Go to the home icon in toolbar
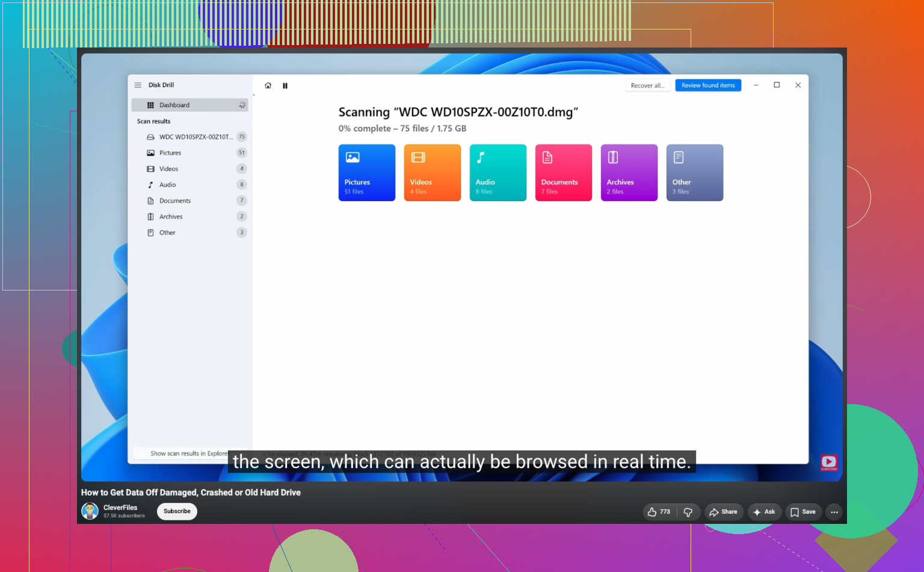 pyautogui.click(x=268, y=85)
